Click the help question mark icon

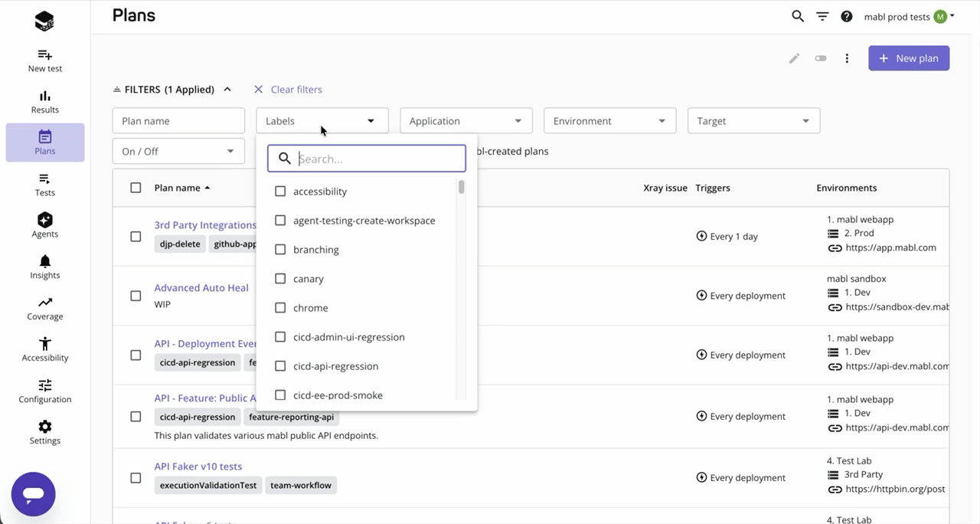[847, 15]
